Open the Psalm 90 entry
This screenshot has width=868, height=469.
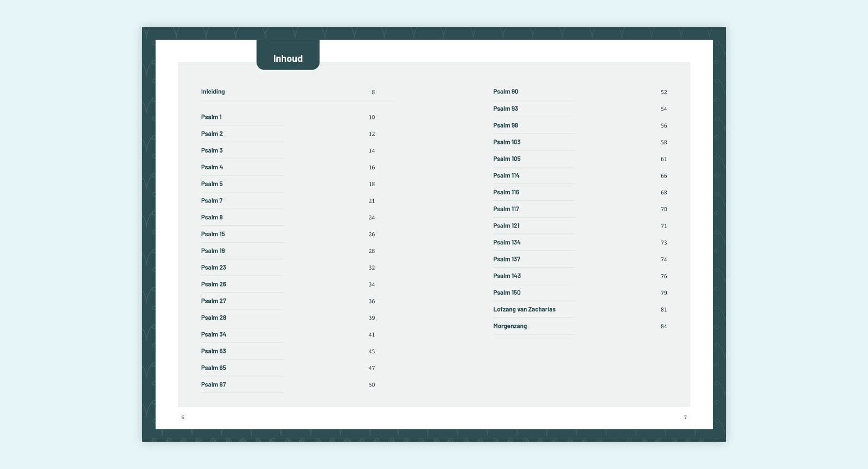tap(505, 92)
